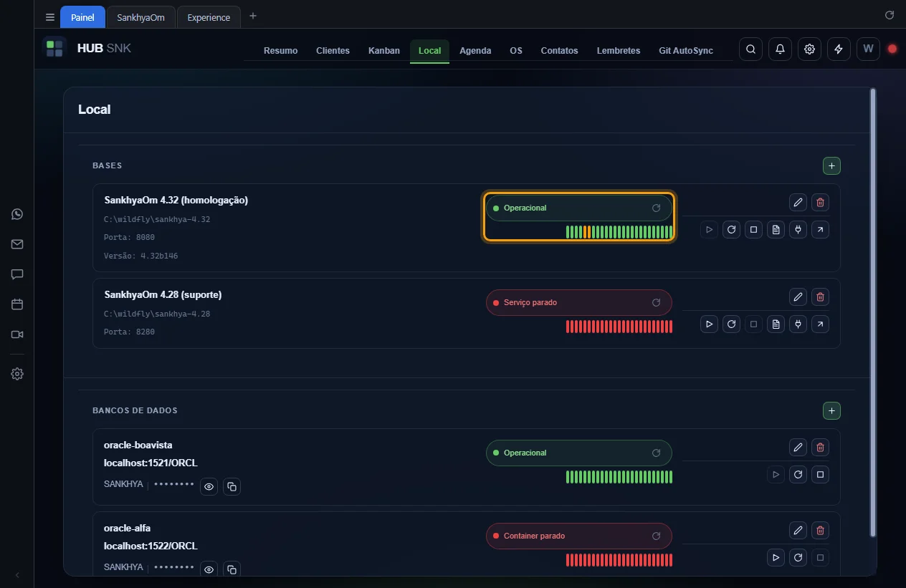
Task: Open the Agenda section
Action: 475,51
